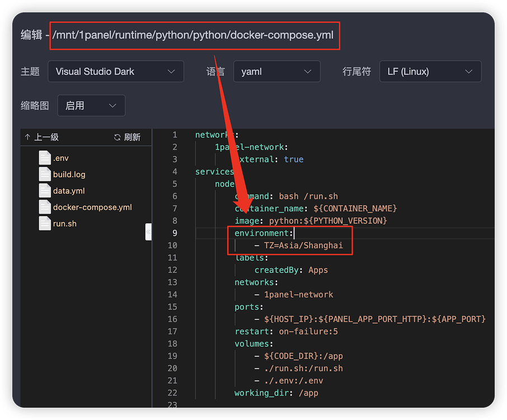
Task: Click the build.log file icon
Action: 45,175
